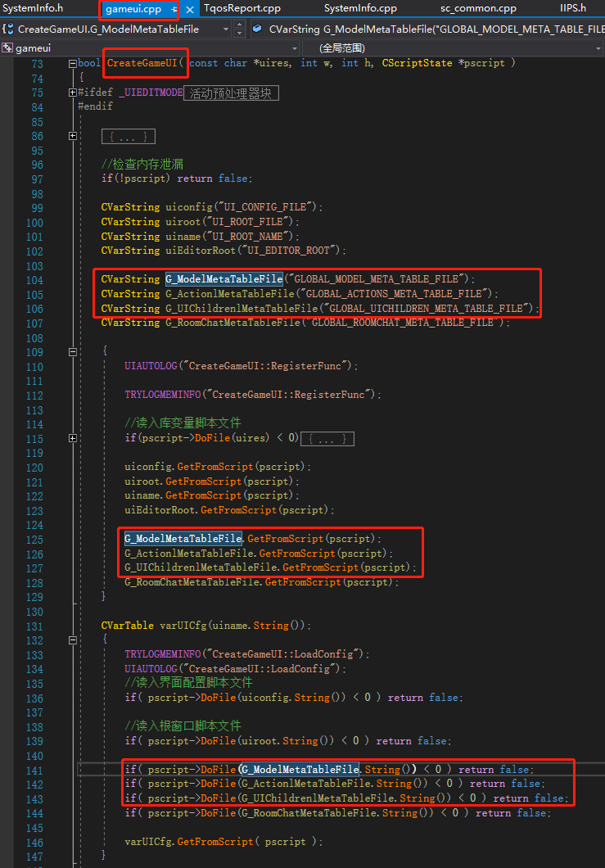Click G_UIChildrenlMetaTableFile declaration on line 106

[242, 309]
